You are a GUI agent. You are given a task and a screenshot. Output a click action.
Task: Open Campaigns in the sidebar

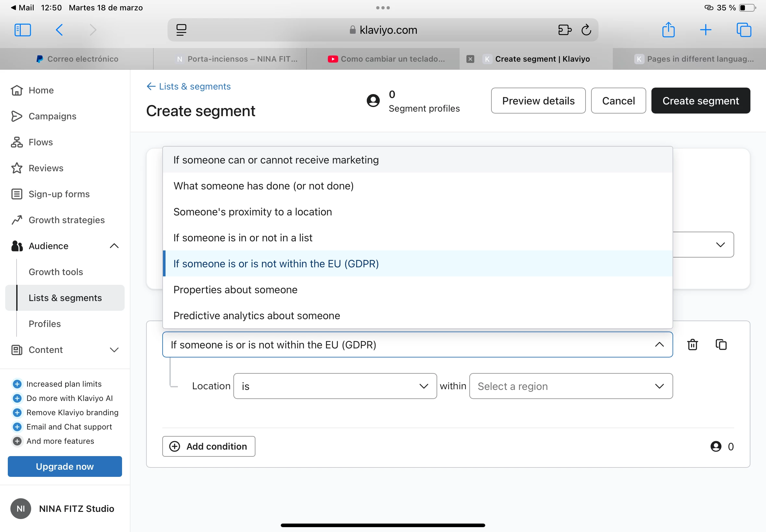click(44, 116)
